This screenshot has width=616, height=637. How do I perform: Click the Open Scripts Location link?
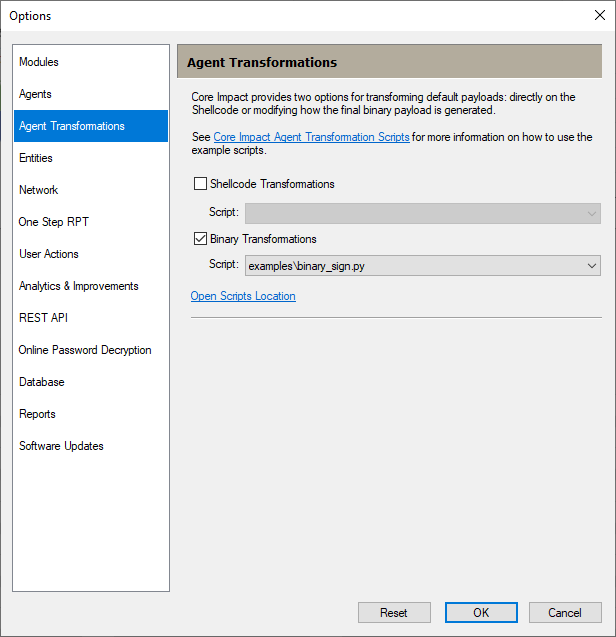pos(243,296)
